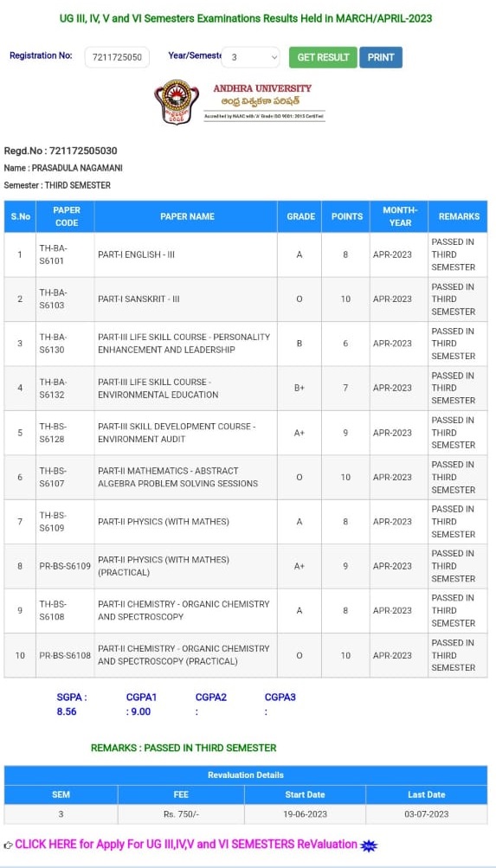This screenshot has height=868, width=496.
Task: Click the Registration No input field
Action: [x=117, y=57]
